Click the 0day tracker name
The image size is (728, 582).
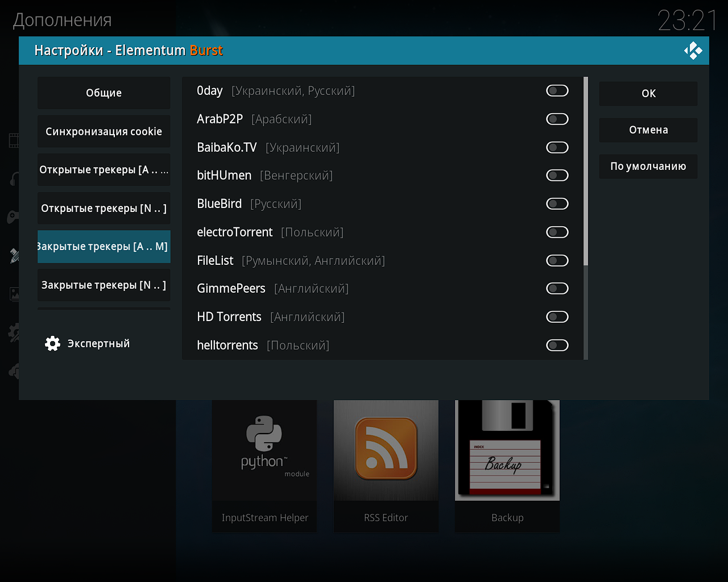[209, 91]
